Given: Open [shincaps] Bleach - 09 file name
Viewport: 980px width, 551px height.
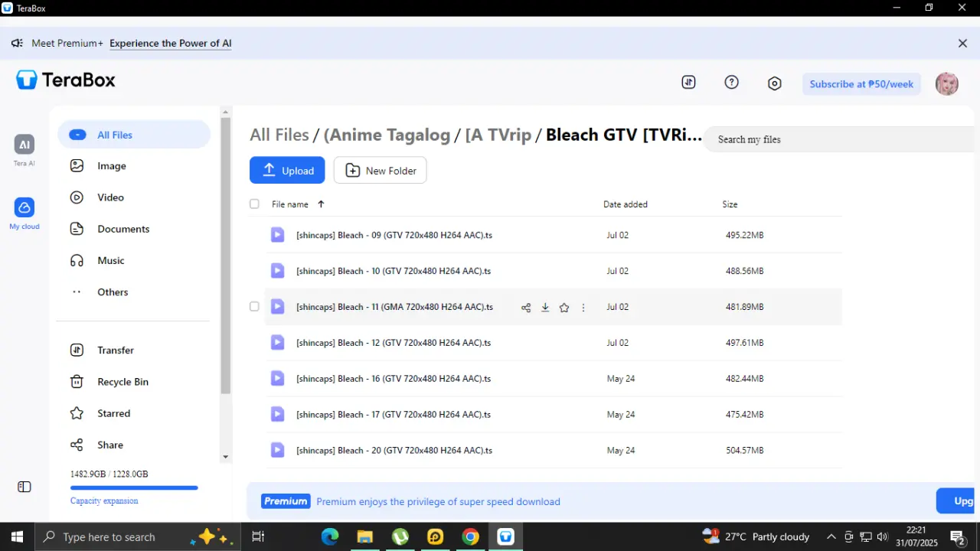Looking at the screenshot, I should tap(394, 235).
